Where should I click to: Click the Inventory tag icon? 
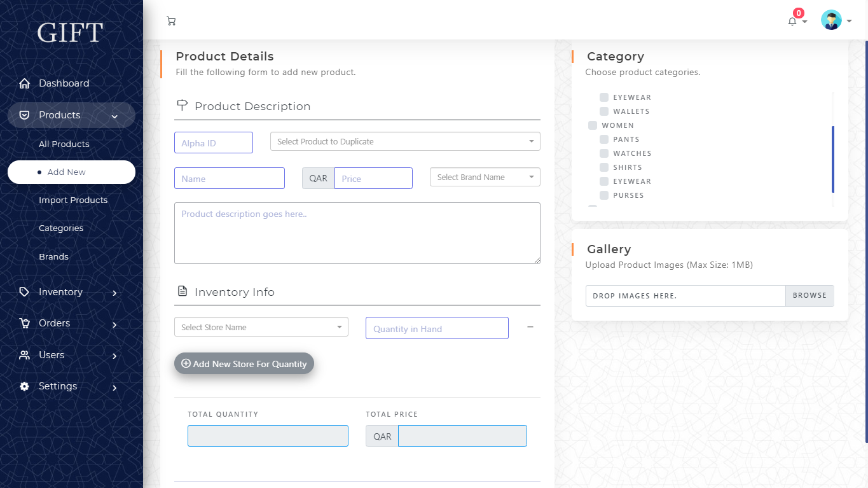coord(24,292)
